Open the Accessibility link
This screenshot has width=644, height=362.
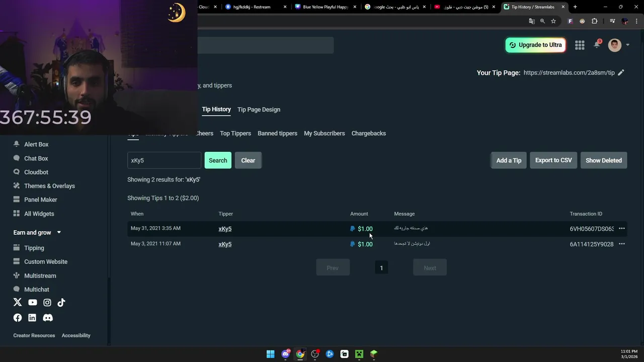76,335
